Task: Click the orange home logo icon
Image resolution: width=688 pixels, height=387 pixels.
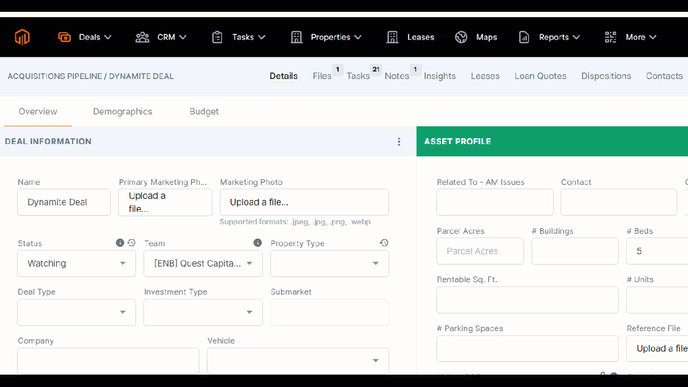Action: tap(22, 37)
